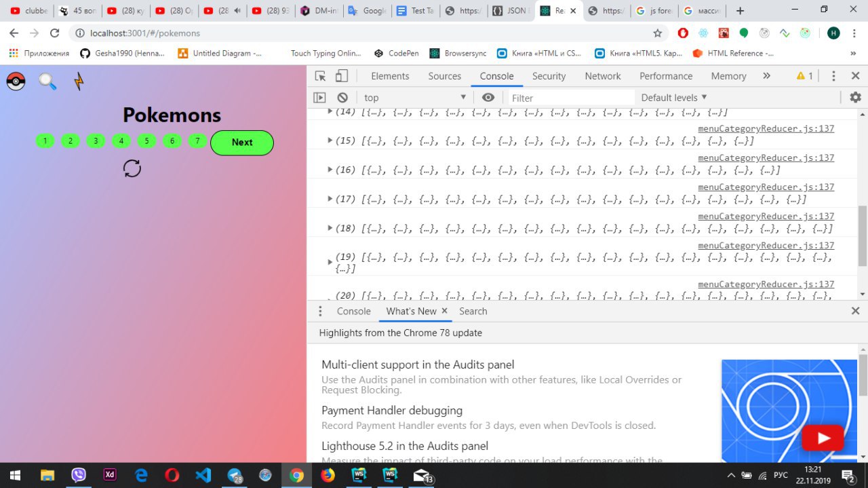Open Adobe XD from the taskbar
Viewport: 868px width, 488px height.
click(x=109, y=475)
